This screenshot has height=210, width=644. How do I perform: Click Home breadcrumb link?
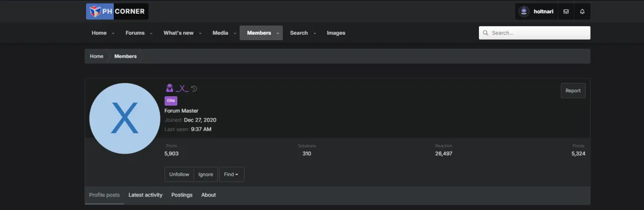pyautogui.click(x=97, y=56)
